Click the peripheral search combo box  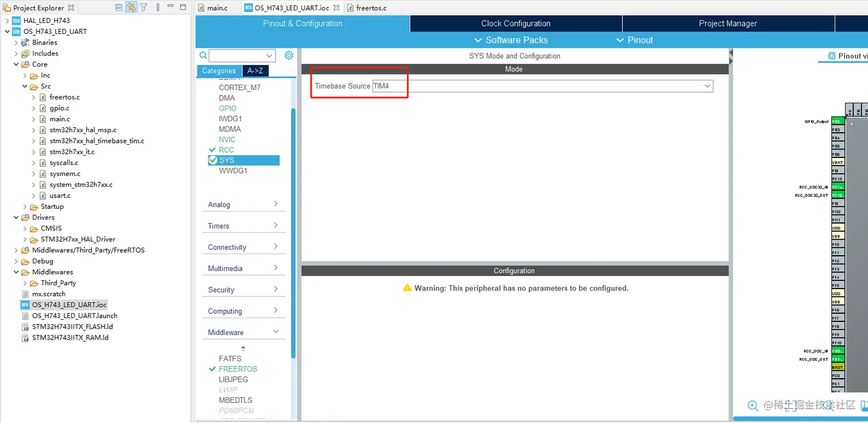(x=242, y=56)
